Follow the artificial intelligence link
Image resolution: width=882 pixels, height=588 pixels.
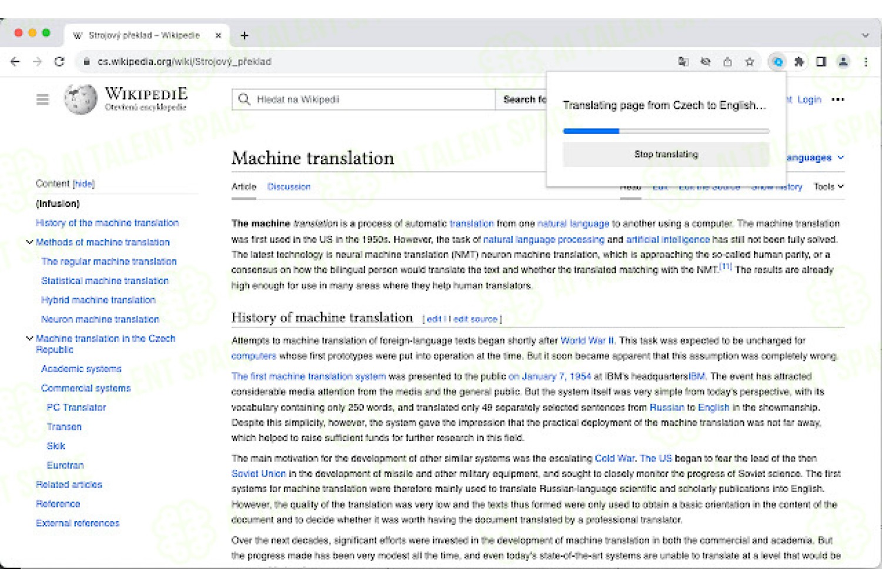(667, 239)
